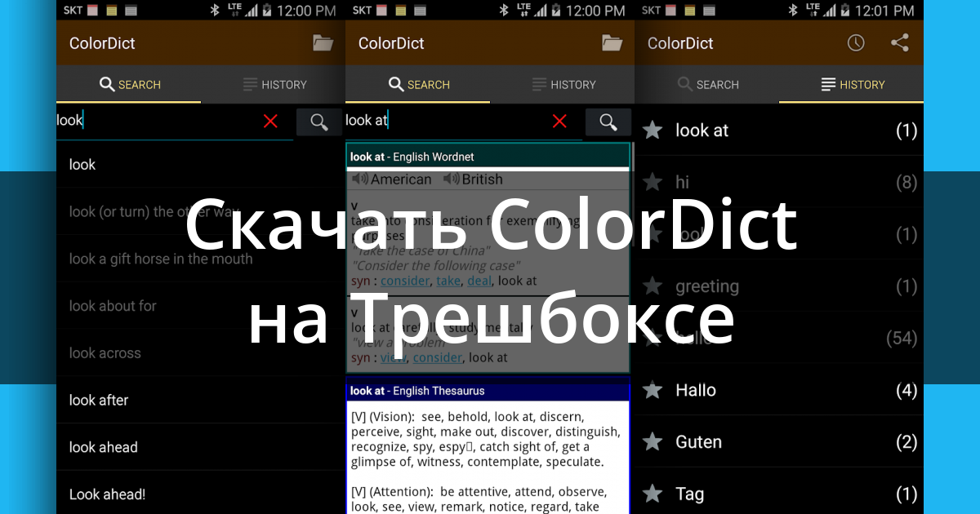This screenshot has width=980, height=514.
Task: Tap the clock icon in right screen header
Action: click(856, 43)
